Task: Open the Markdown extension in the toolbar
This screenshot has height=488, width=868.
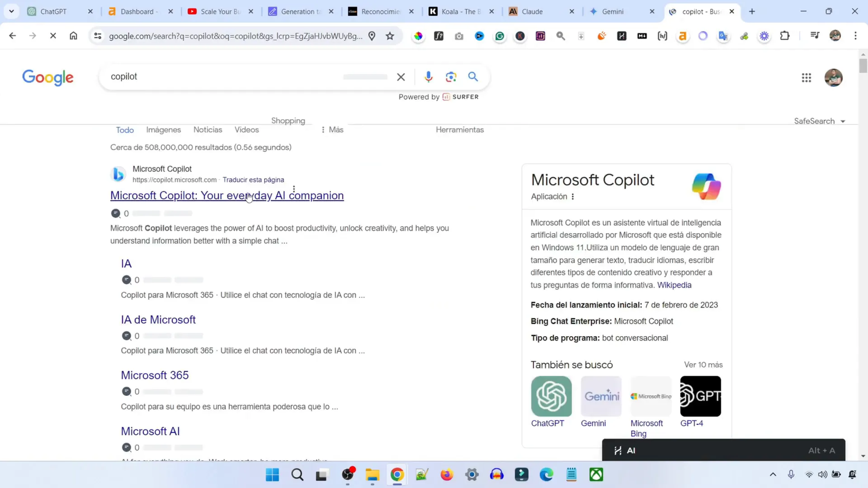Action: [642, 36]
